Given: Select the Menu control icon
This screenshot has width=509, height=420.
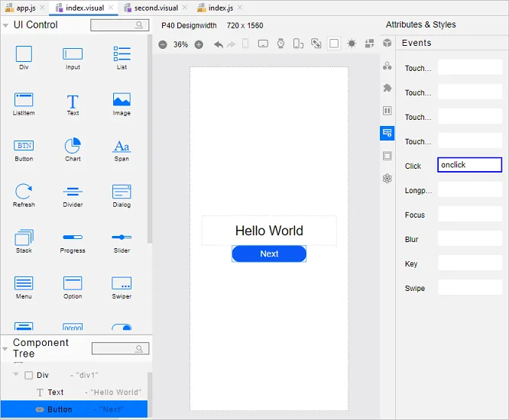Looking at the screenshot, I should [24, 283].
